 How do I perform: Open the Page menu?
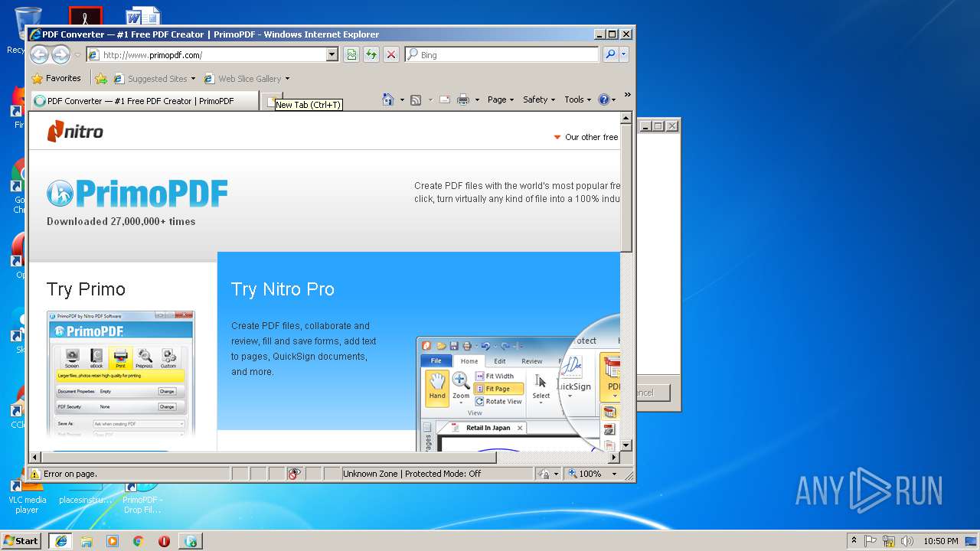tap(501, 99)
